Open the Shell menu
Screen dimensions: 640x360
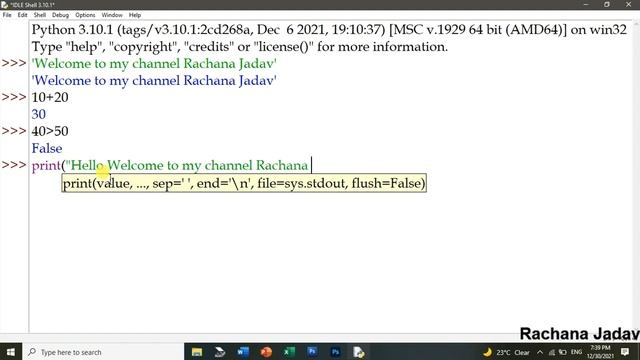(x=40, y=15)
